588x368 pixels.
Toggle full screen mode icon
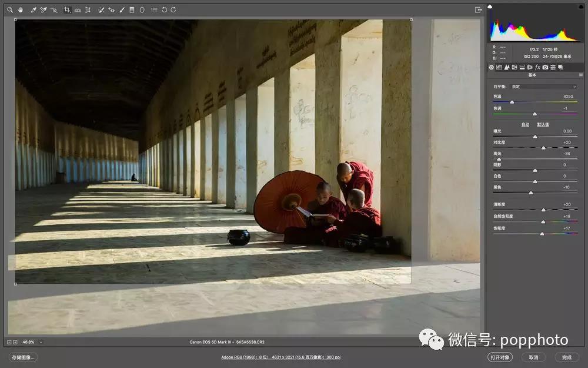click(478, 10)
